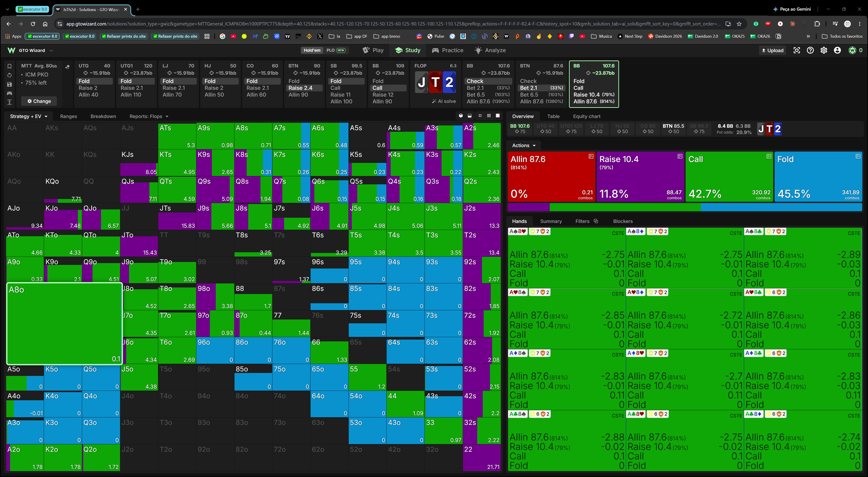This screenshot has height=477, width=868.
Task: Click the copy icon beside Filters tab
Action: [596, 221]
